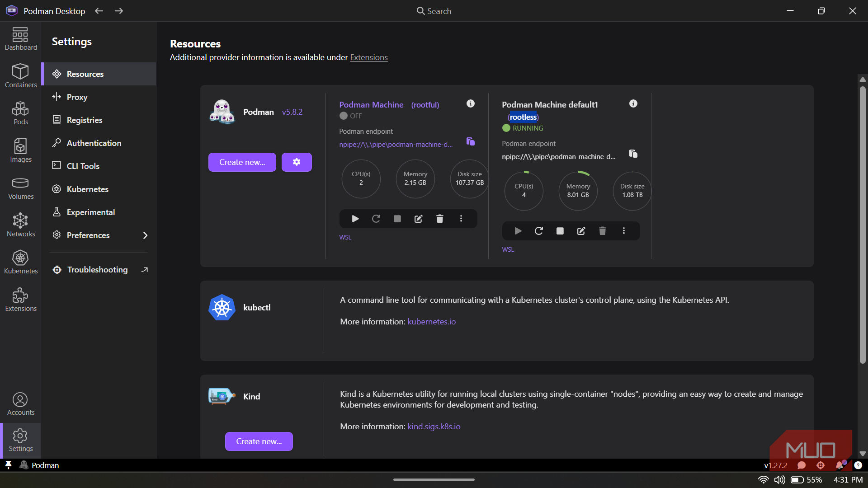Open the Accounts sidebar icon

point(21,404)
